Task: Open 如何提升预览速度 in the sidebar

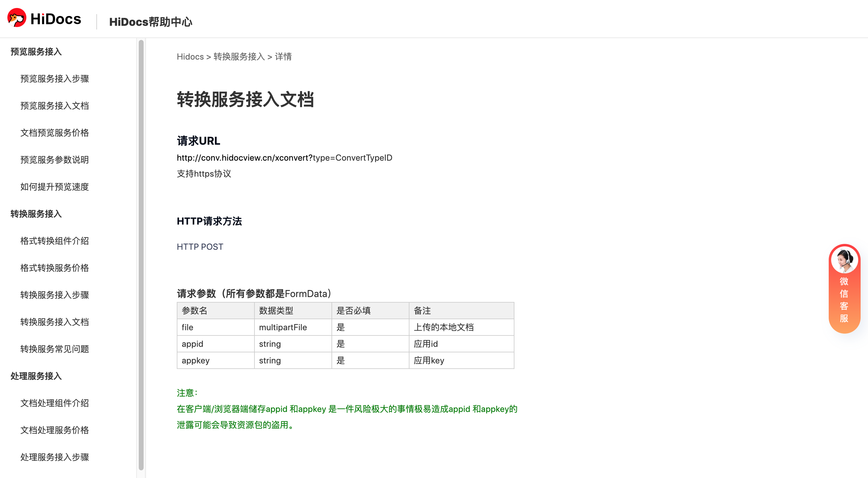Action: [x=55, y=186]
